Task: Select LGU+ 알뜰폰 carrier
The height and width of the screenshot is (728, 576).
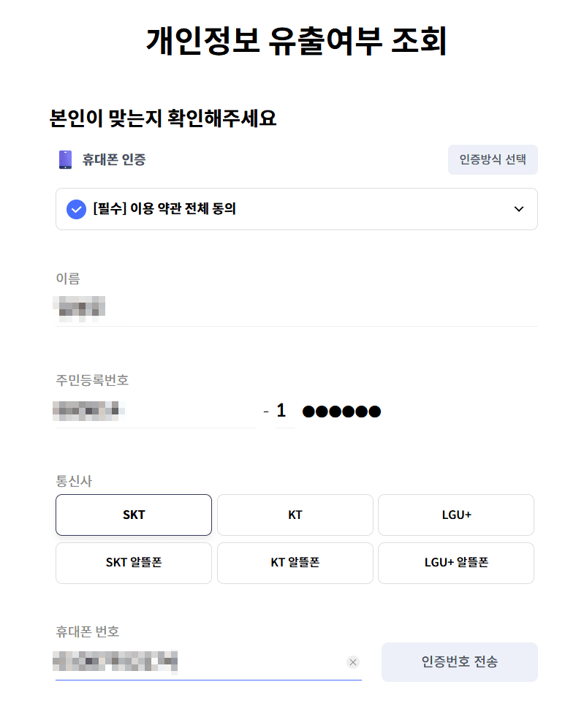Action: 455,563
